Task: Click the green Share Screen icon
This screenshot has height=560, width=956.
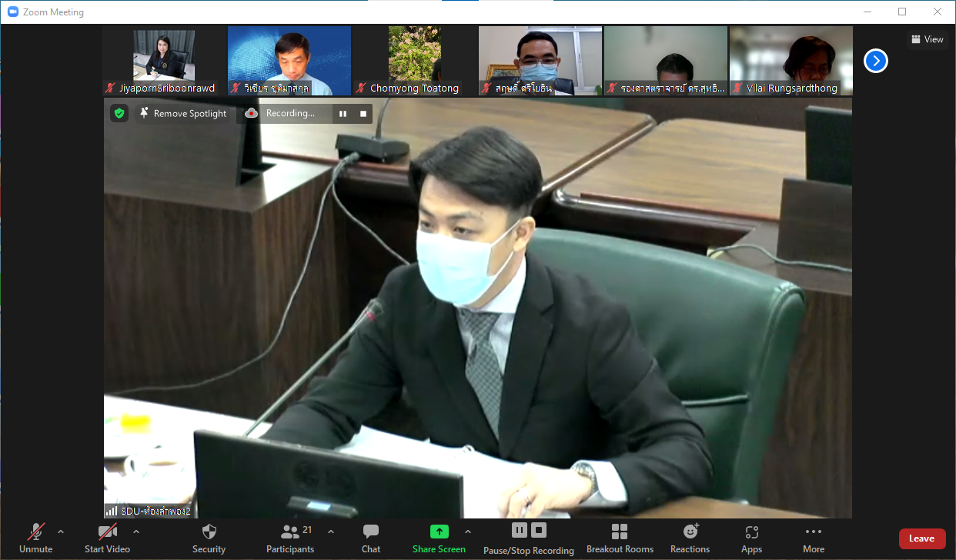Action: click(x=439, y=532)
